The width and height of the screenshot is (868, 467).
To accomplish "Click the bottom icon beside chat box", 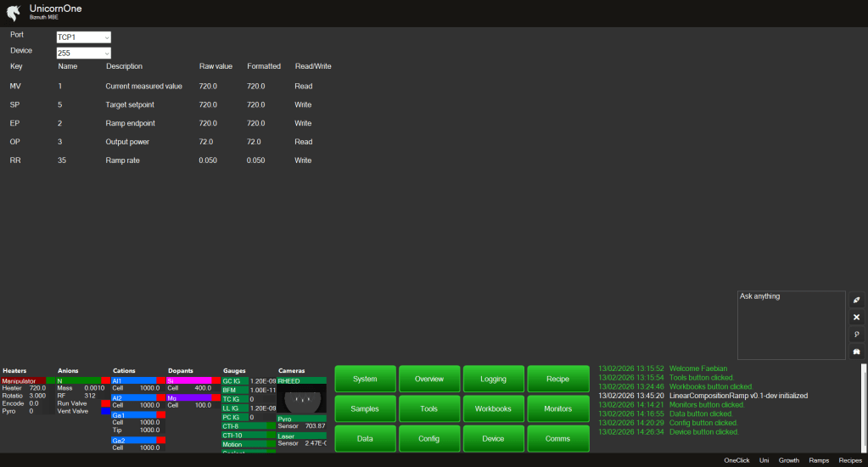I will 856,352.
